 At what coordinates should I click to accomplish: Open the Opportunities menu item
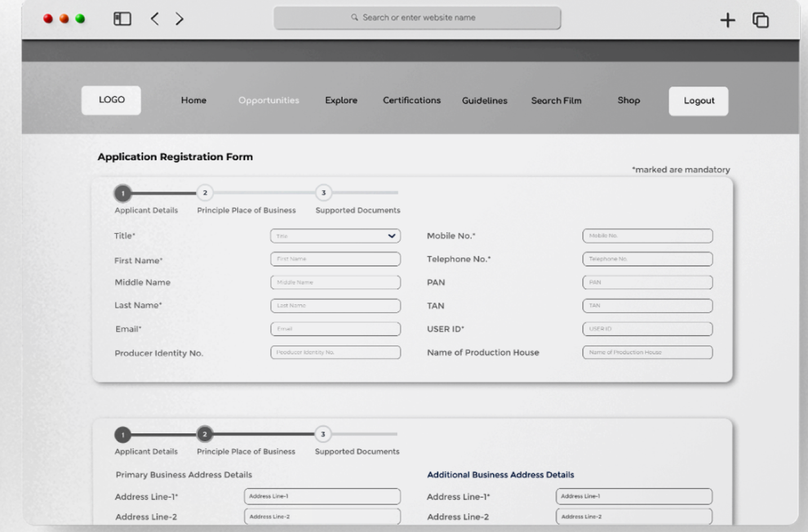(x=269, y=100)
